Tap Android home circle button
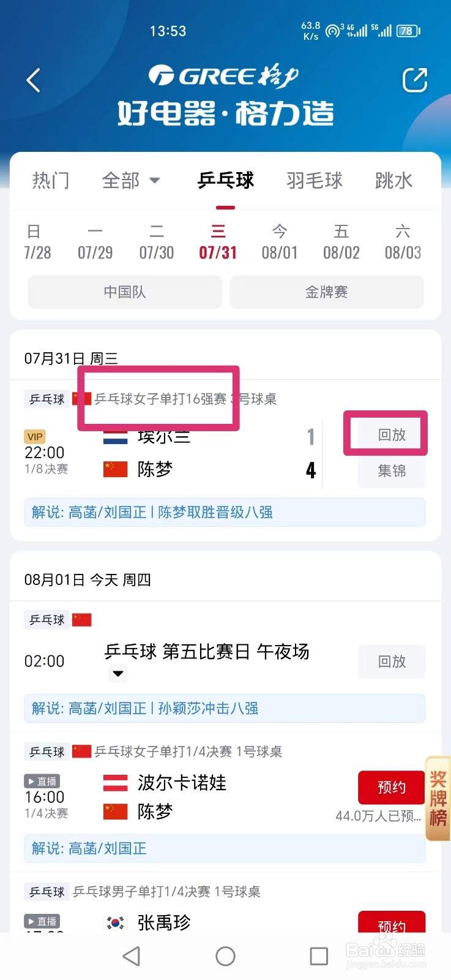451x980 pixels. point(225,956)
